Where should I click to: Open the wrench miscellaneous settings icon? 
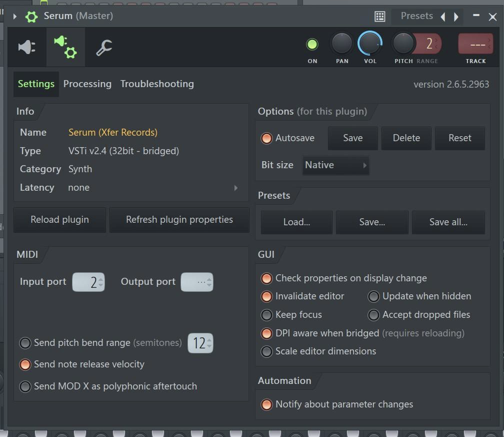pyautogui.click(x=104, y=48)
